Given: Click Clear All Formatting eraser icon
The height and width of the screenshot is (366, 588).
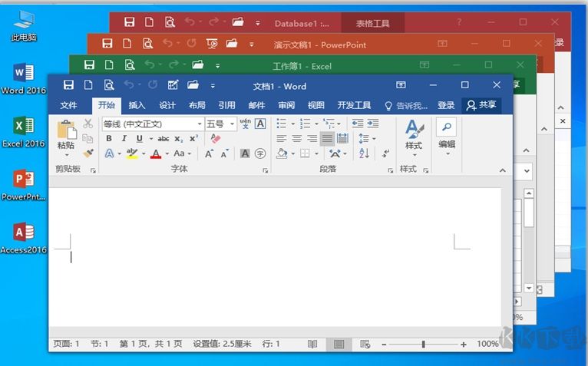Looking at the screenshot, I should coord(215,138).
